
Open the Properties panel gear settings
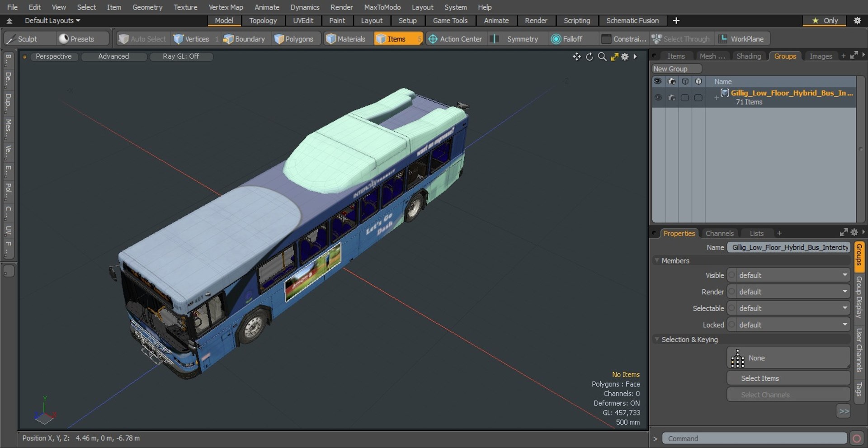coord(854,232)
